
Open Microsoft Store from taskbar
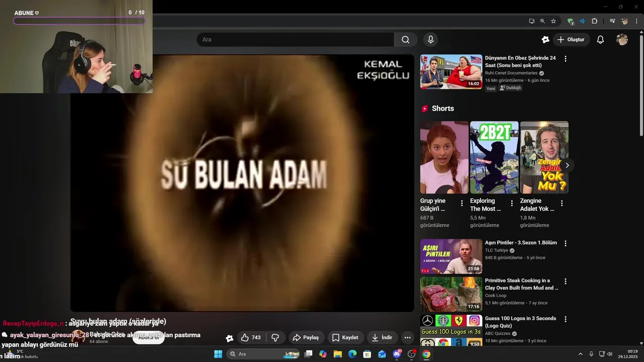[367, 354]
